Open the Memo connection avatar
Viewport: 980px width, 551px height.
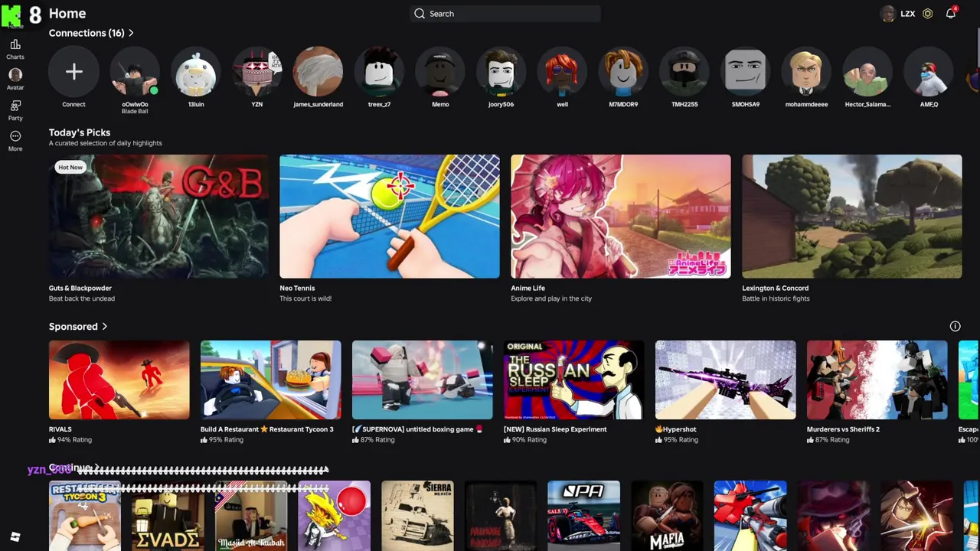[x=440, y=72]
